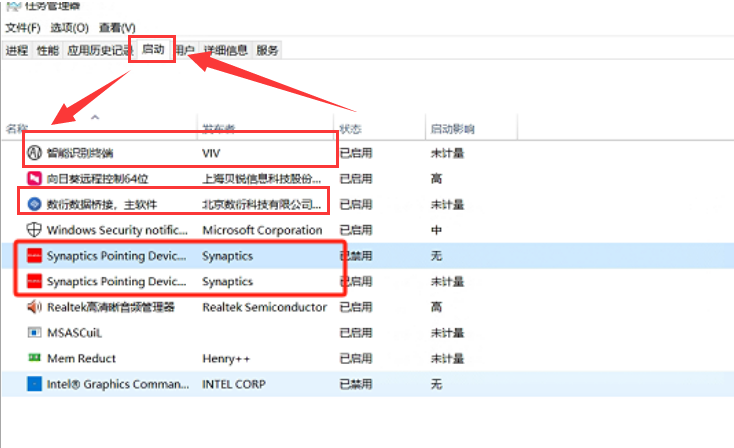Switch to the 应用历史记录 tab
The height and width of the screenshot is (448, 734).
(98, 50)
